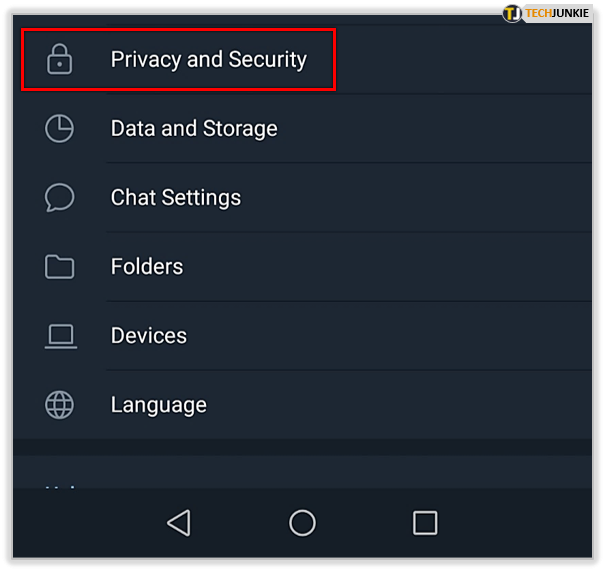Tap the Android home circle button
605x571 pixels.
click(302, 523)
